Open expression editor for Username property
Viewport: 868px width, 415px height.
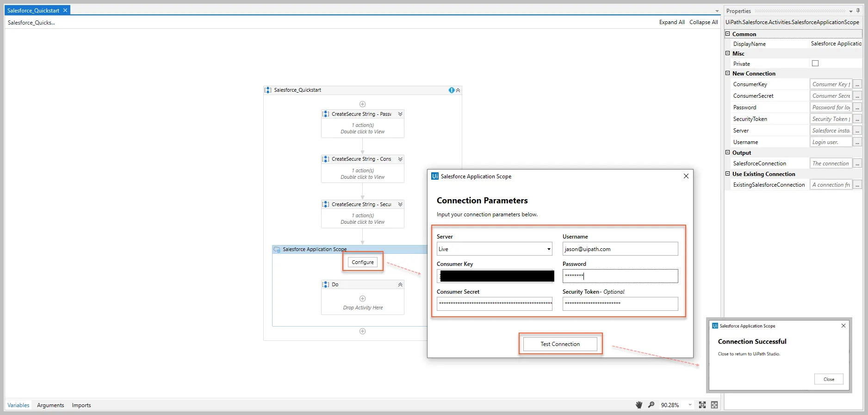pos(857,142)
